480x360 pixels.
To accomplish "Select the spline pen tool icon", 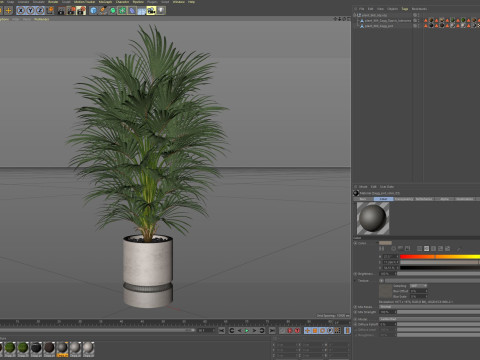I will point(103,11).
